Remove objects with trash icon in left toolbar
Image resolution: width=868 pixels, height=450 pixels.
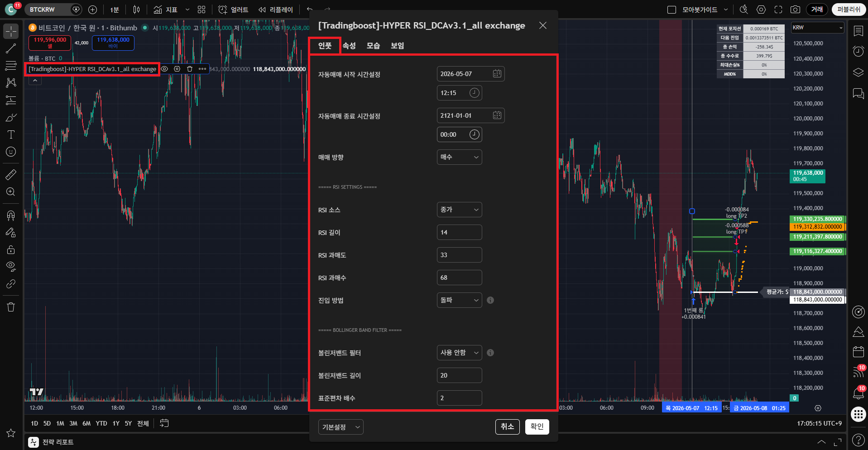[11, 307]
